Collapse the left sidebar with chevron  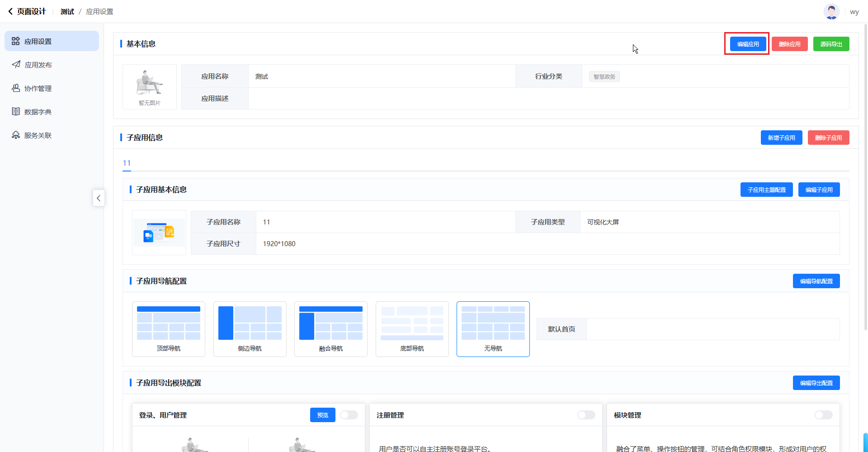coord(99,198)
